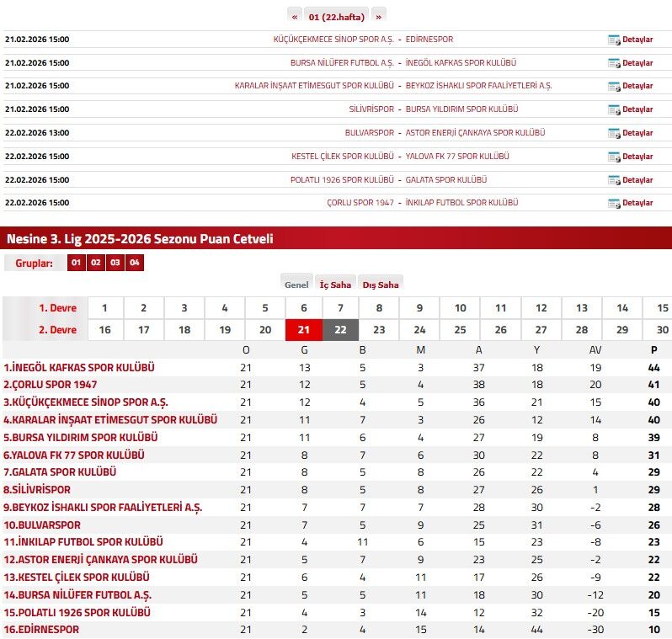Open details icon for Çorlu Spor 1947 match
672x639 pixels.
click(x=614, y=203)
